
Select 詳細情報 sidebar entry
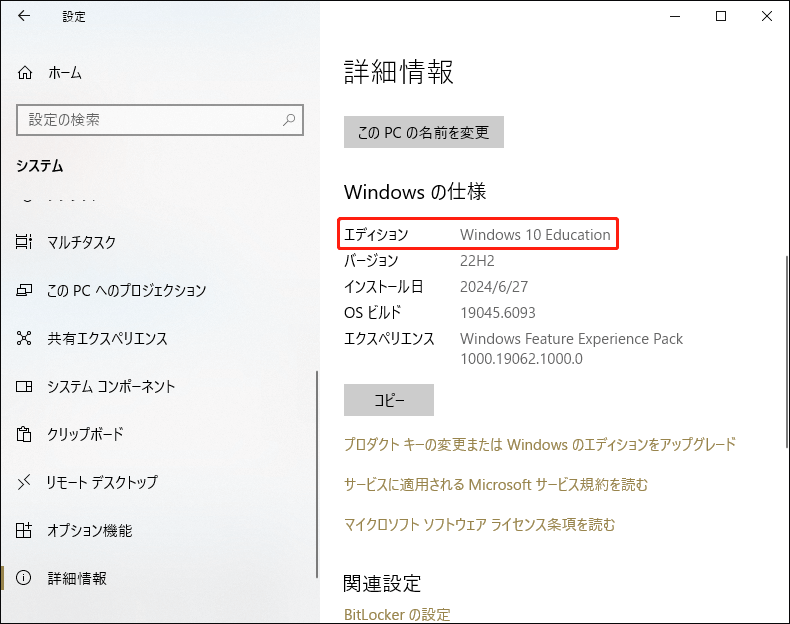(77, 578)
